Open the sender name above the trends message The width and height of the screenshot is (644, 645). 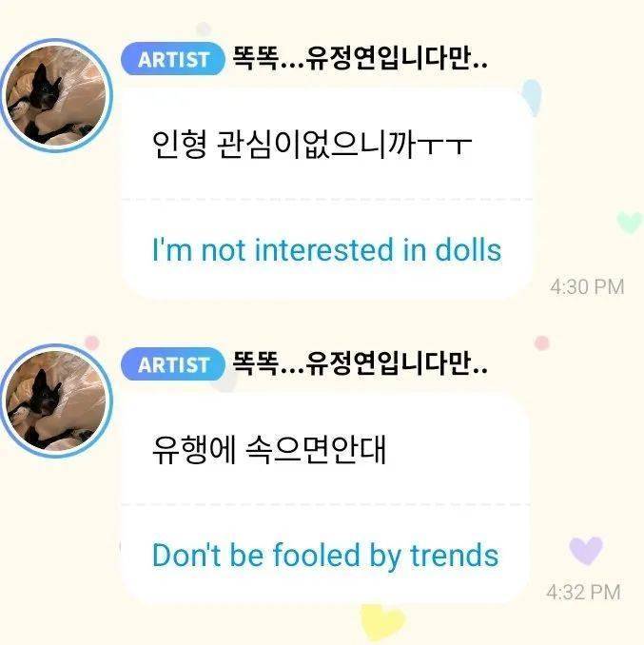pyautogui.click(x=360, y=364)
